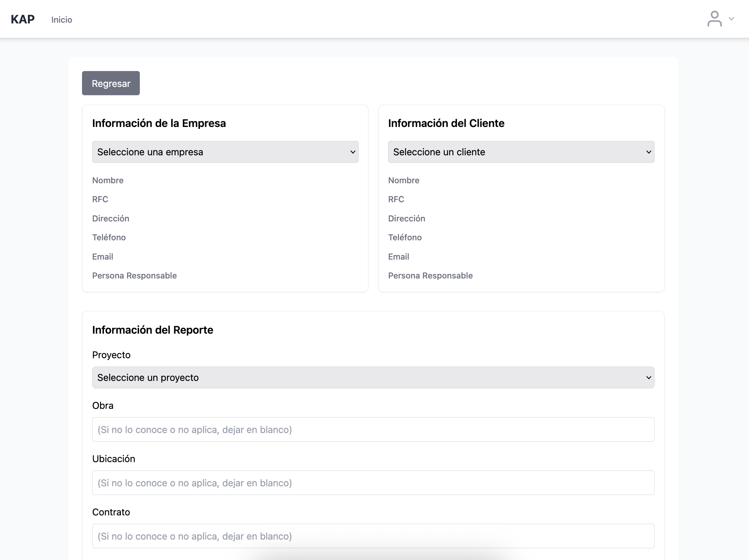Select the Información del Cliente heading
Image resolution: width=749 pixels, height=560 pixels.
pos(446,123)
